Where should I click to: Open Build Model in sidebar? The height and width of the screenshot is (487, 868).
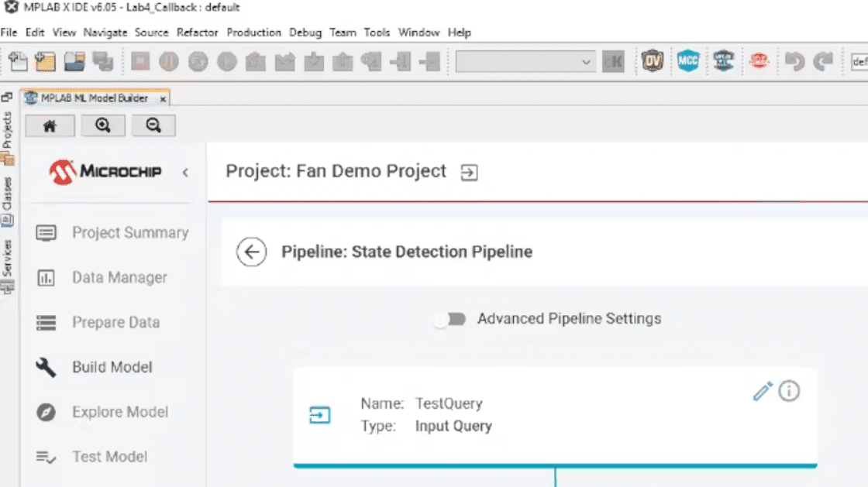[94, 367]
